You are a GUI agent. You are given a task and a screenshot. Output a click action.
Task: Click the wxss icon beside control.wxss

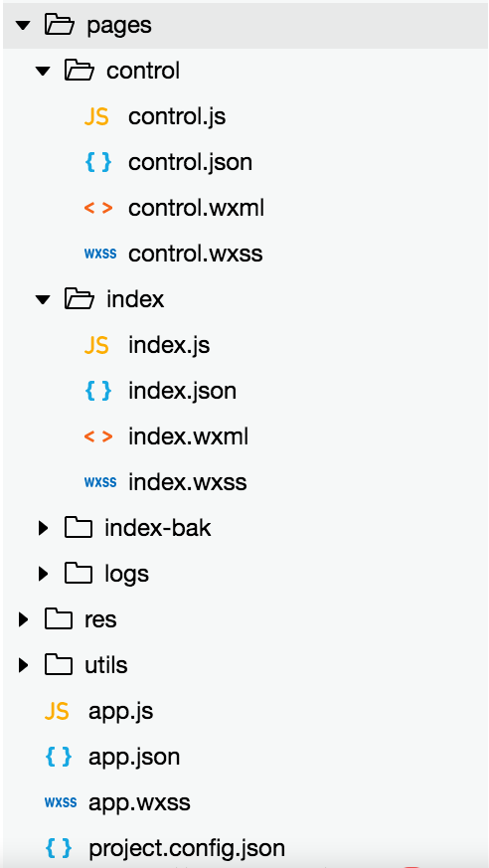100,255
